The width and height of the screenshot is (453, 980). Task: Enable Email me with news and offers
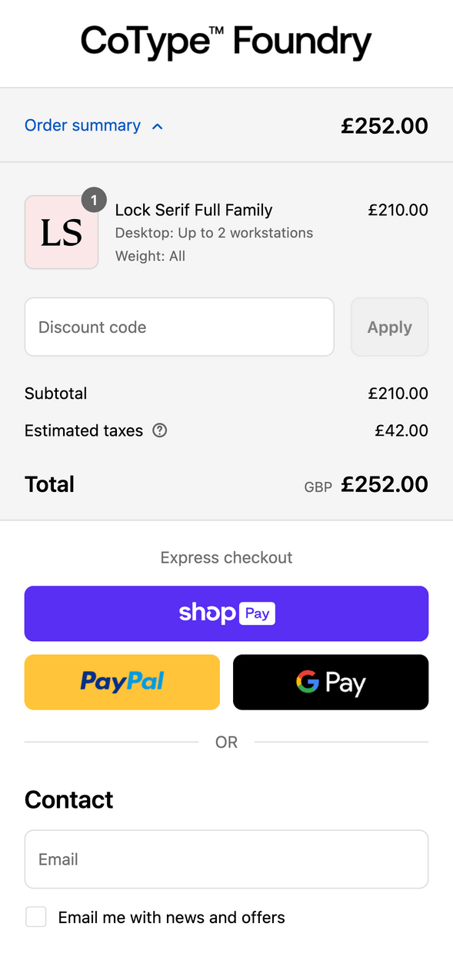(x=36, y=917)
